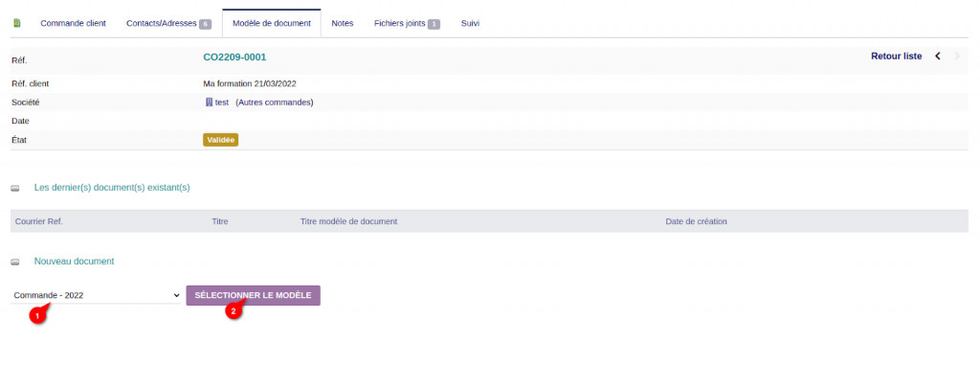The image size is (980, 365).
Task: Click the green order document icon
Action: tap(17, 23)
